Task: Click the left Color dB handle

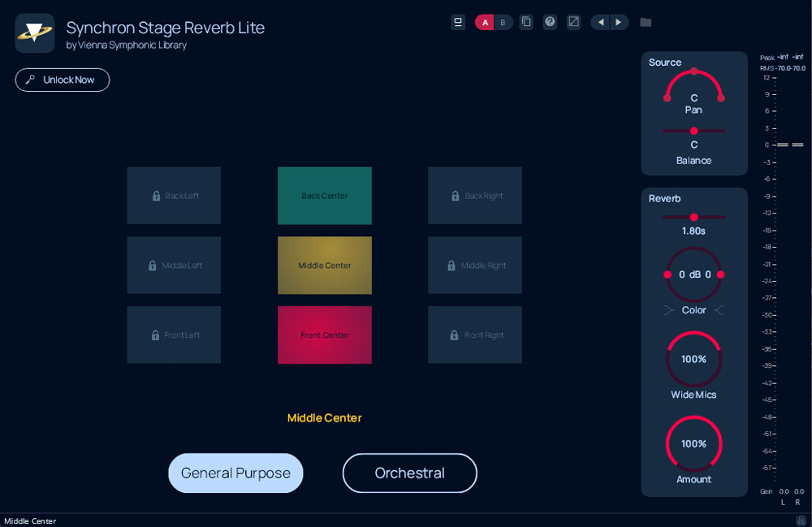Action: click(667, 274)
